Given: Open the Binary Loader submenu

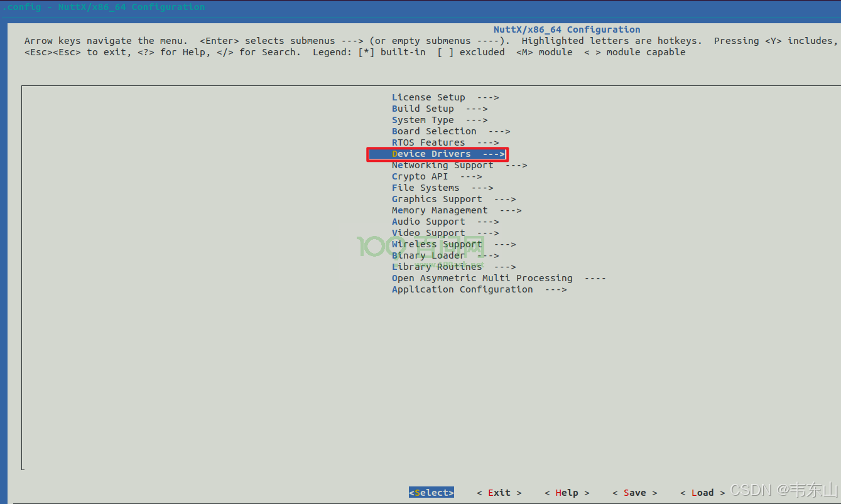Looking at the screenshot, I should click(445, 255).
